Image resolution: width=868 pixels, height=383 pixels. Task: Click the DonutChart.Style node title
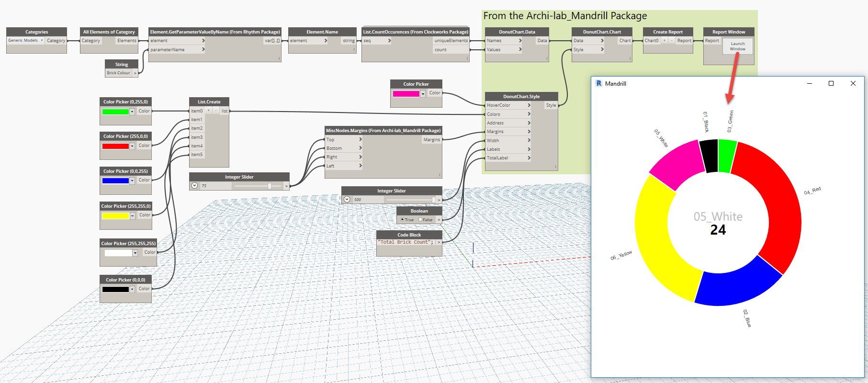pyautogui.click(x=521, y=96)
